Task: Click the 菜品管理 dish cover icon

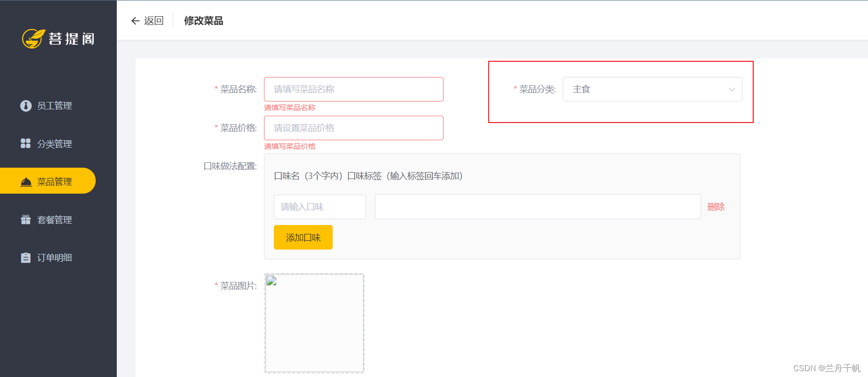Action: pyautogui.click(x=26, y=182)
